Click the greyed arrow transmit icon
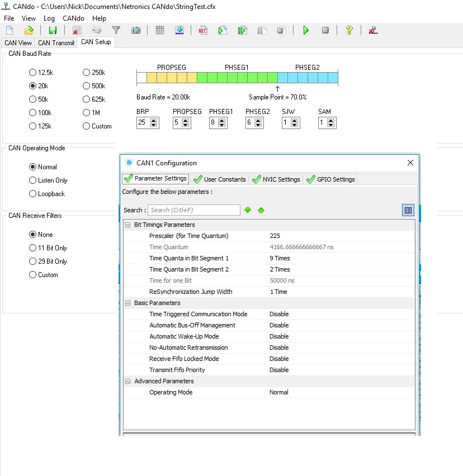Image resolution: width=463 pixels, height=476 pixels. (97, 30)
